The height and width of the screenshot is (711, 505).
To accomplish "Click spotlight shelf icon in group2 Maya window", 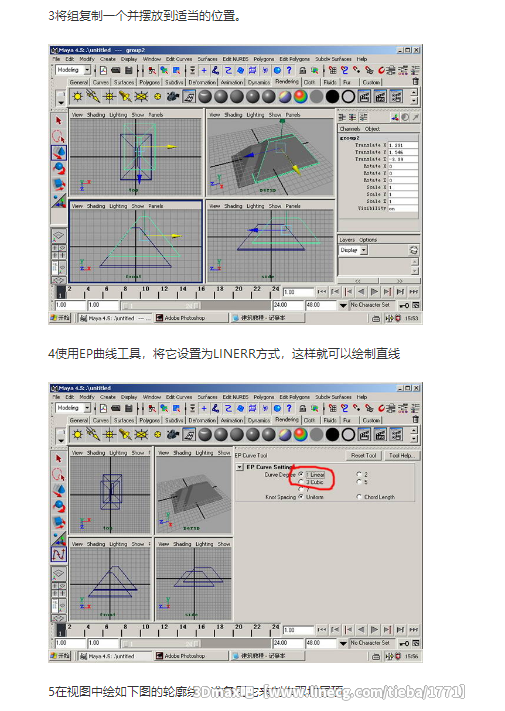I will tap(125, 97).
